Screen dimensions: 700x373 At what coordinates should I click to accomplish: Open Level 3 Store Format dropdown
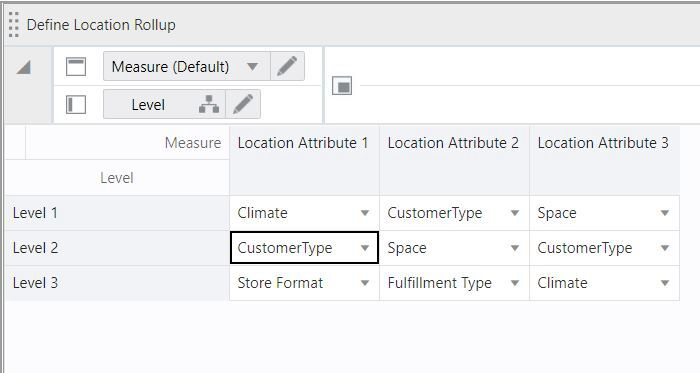point(365,282)
